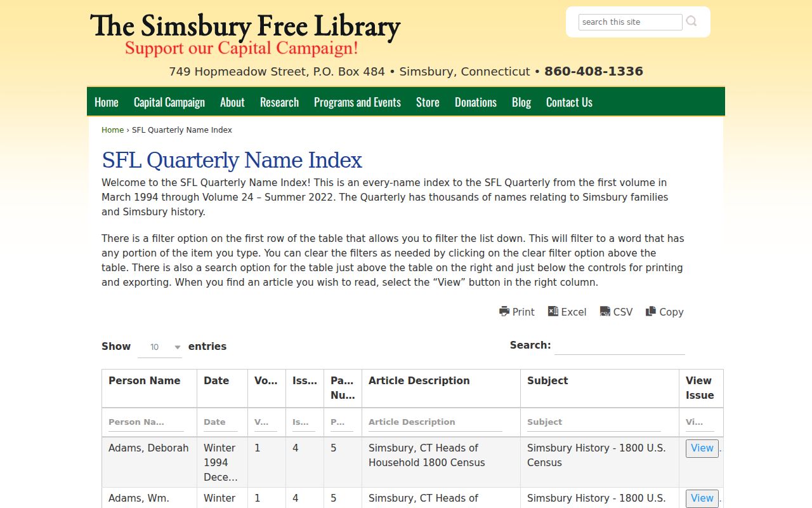Click the Person Name filter field
812x508 pixels.
146,422
